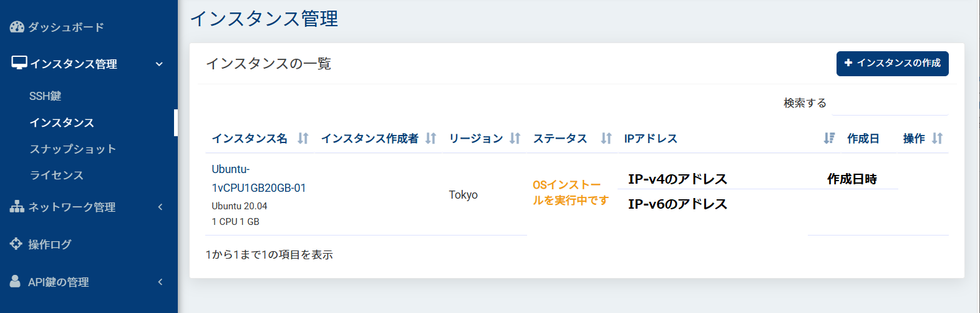
Task: Click the ネットワーク管理 sitemap icon
Action: (17, 207)
